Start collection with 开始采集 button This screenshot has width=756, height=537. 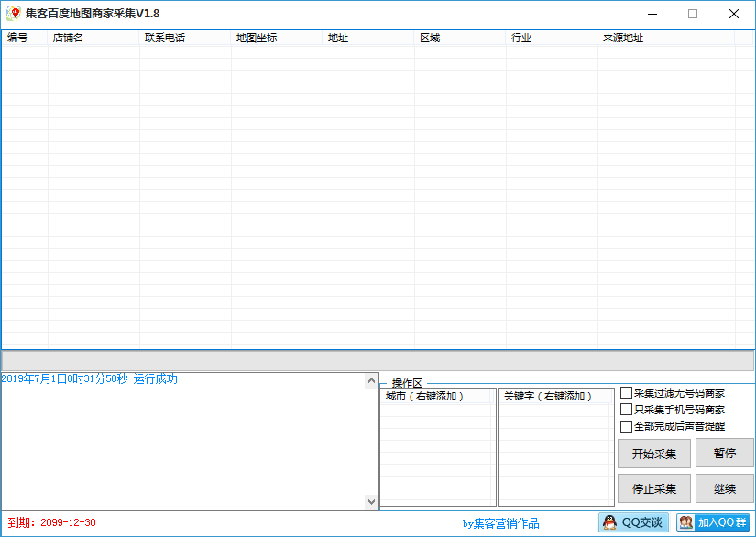pyautogui.click(x=654, y=453)
